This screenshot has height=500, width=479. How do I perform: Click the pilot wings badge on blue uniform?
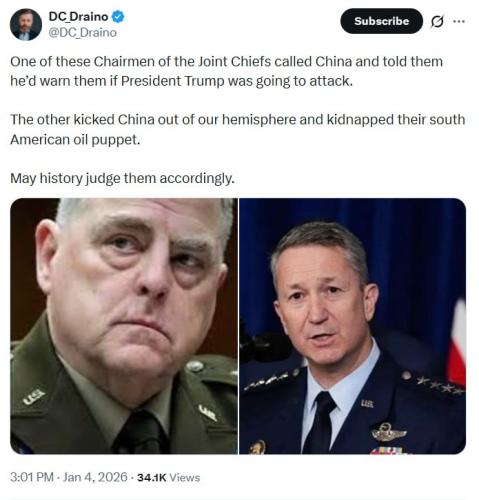point(389,432)
